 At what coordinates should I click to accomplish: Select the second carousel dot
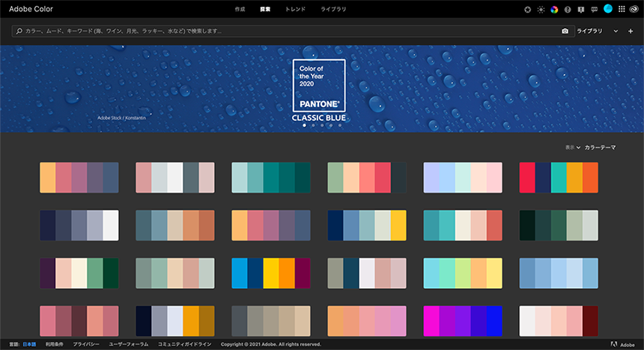pyautogui.click(x=313, y=125)
